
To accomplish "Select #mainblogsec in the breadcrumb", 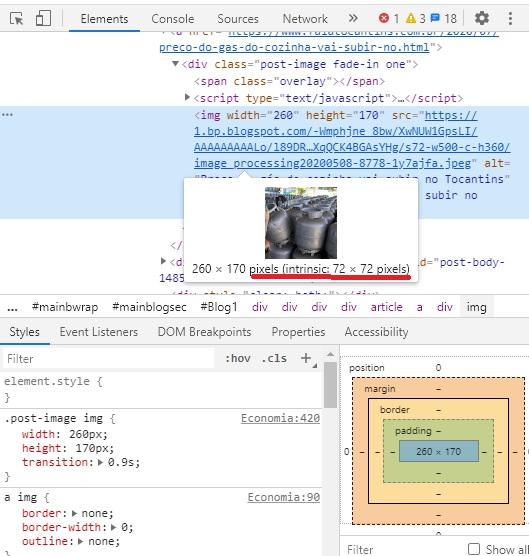I will click(149, 307).
